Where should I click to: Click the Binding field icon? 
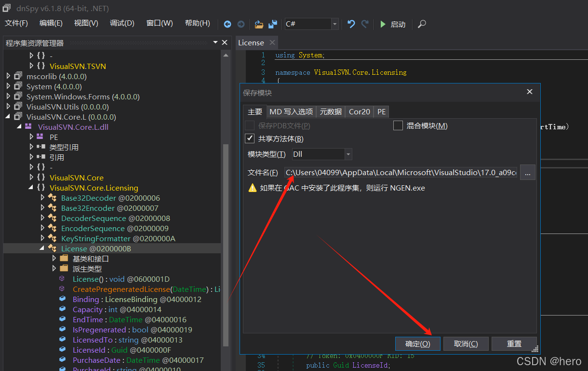[62, 299]
